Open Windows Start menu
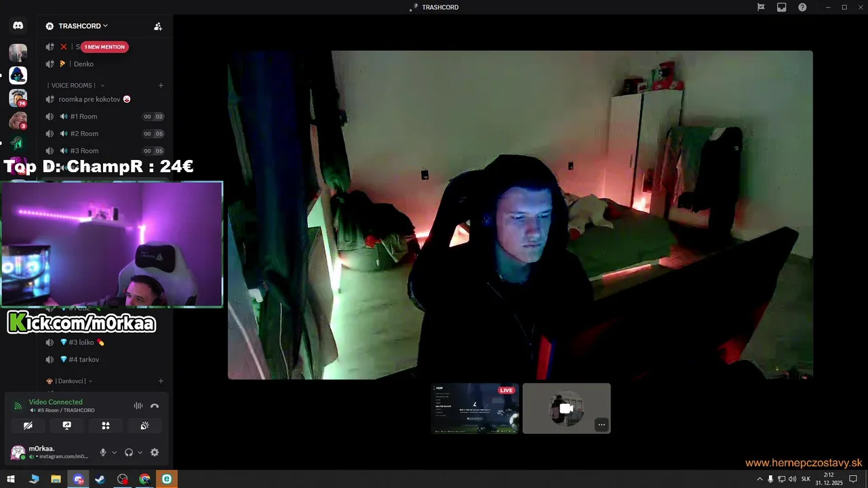The image size is (868, 488). coord(11,479)
